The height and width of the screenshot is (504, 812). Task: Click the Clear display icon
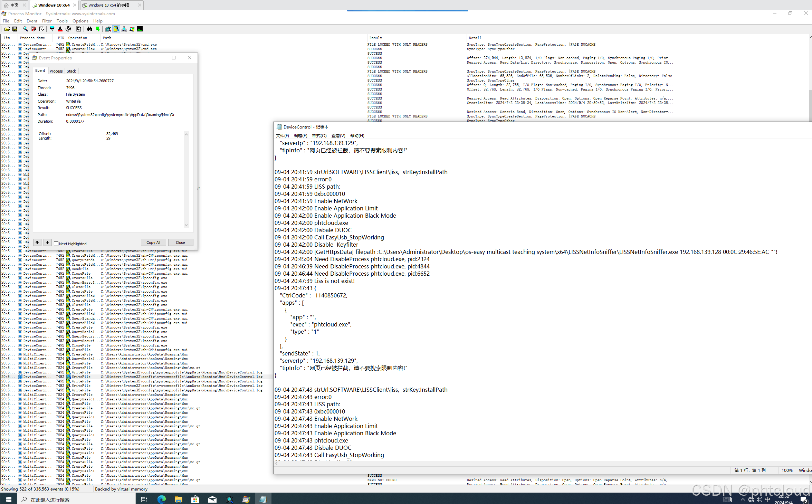[x=41, y=29]
